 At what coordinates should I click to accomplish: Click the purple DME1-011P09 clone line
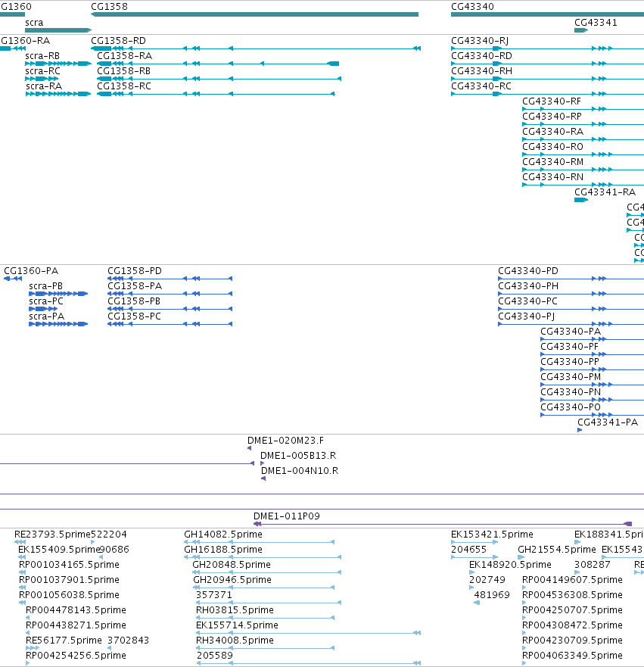[443, 524]
